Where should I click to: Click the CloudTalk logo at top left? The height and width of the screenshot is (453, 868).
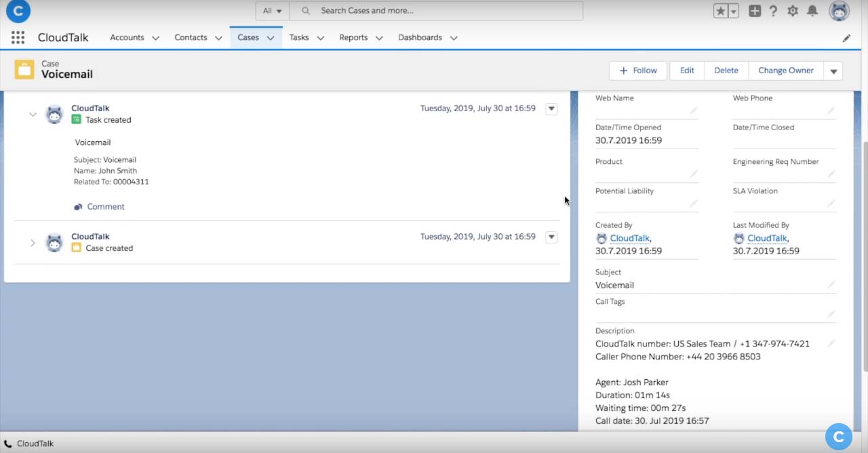(18, 11)
